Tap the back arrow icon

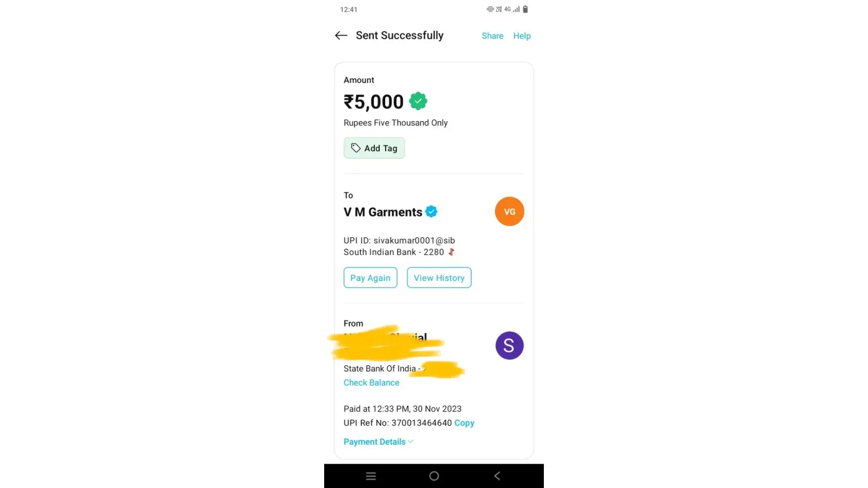coord(341,35)
